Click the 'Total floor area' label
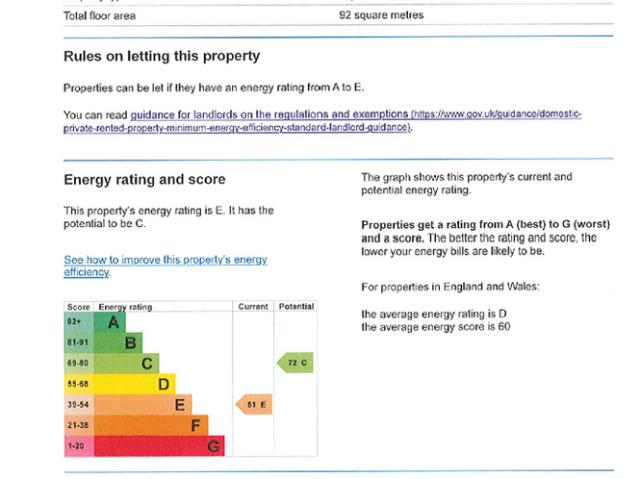The height and width of the screenshot is (479, 640). [99, 16]
